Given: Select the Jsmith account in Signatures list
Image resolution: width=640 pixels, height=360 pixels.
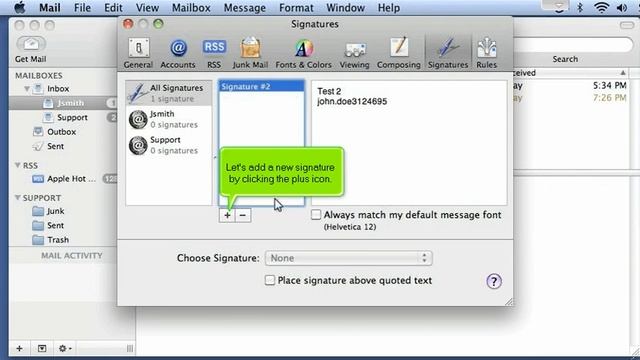Looking at the screenshot, I should click(169, 119).
